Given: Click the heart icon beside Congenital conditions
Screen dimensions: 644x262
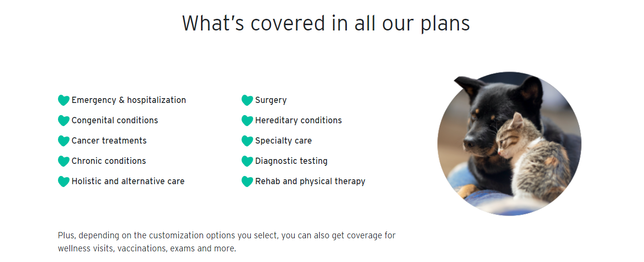Looking at the screenshot, I should tap(64, 120).
